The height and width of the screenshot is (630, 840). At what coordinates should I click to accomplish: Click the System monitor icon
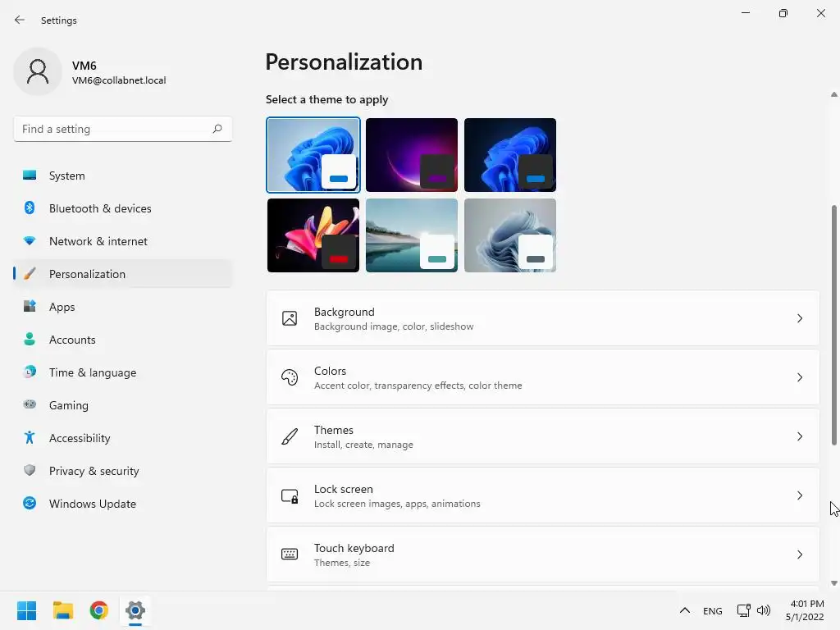pos(30,176)
